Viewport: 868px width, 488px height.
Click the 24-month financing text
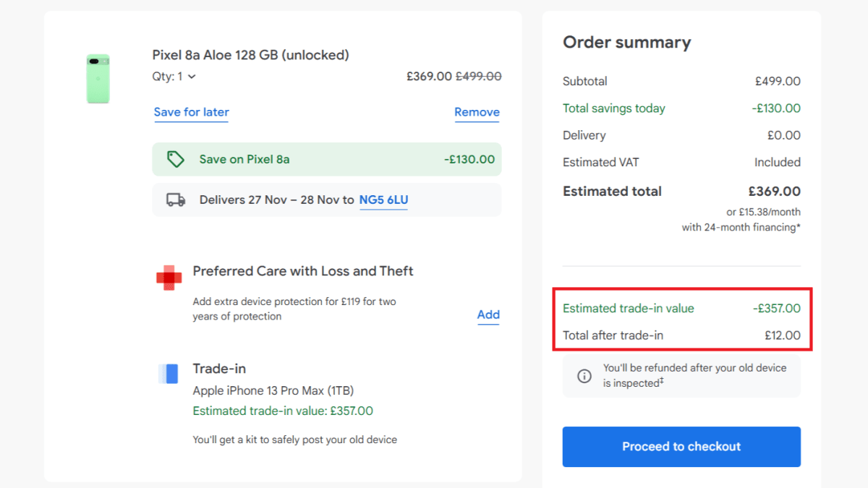pos(740,226)
